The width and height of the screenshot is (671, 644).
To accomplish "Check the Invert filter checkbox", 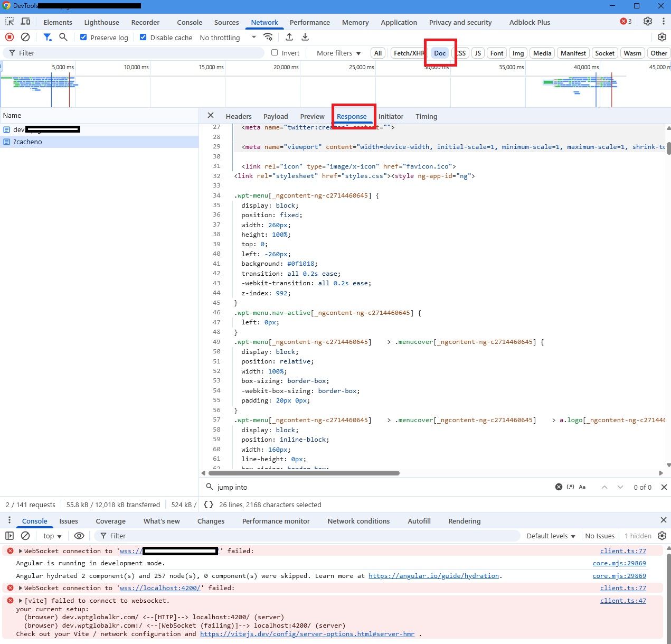I will [275, 52].
